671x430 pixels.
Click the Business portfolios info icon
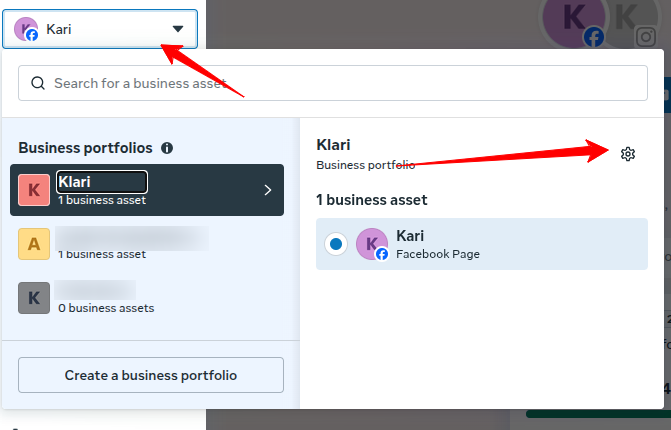[x=167, y=148]
